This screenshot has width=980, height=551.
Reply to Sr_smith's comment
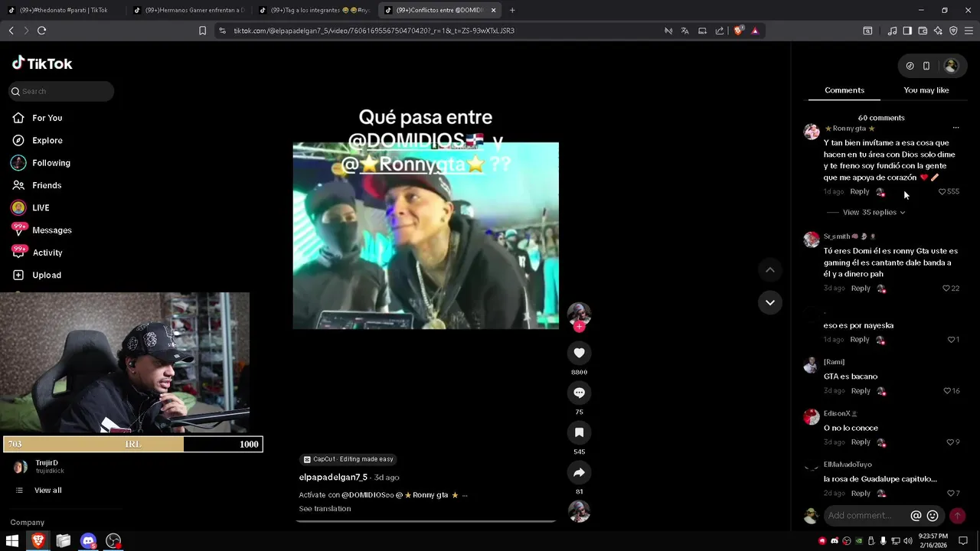[x=861, y=289]
